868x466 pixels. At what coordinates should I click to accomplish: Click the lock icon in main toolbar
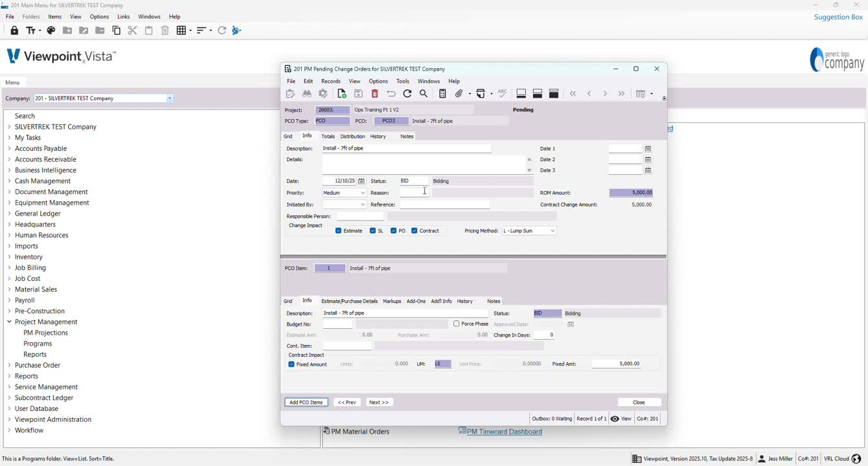(14, 30)
